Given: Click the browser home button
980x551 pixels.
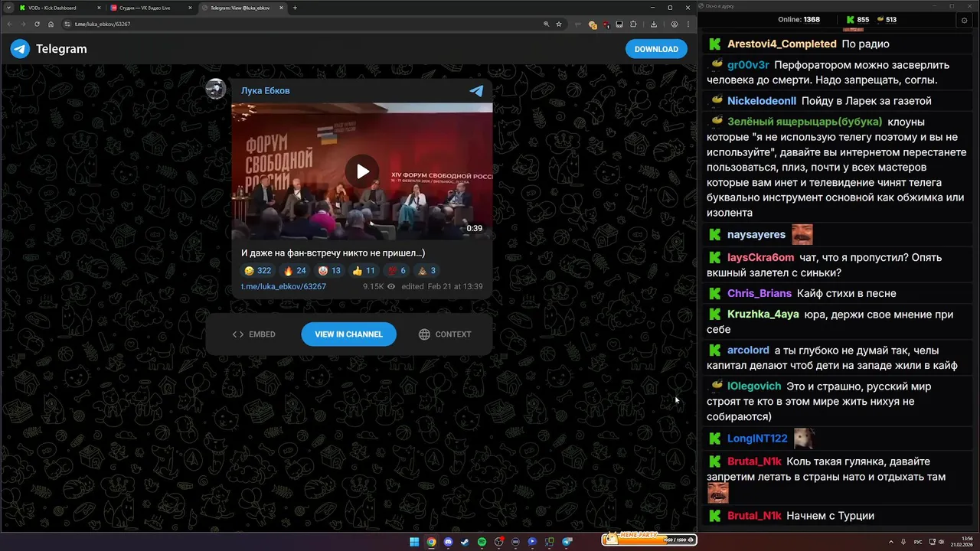Looking at the screenshot, I should pos(51,24).
